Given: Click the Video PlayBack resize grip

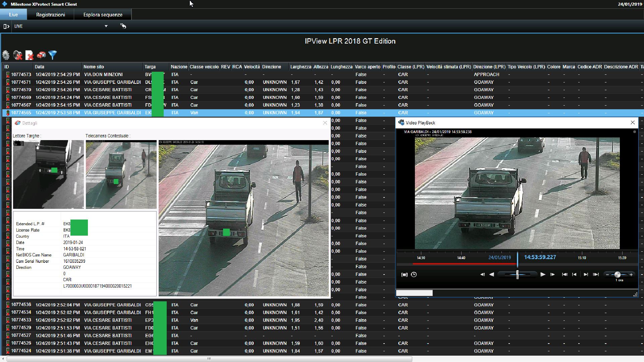Looking at the screenshot, I should [635, 294].
